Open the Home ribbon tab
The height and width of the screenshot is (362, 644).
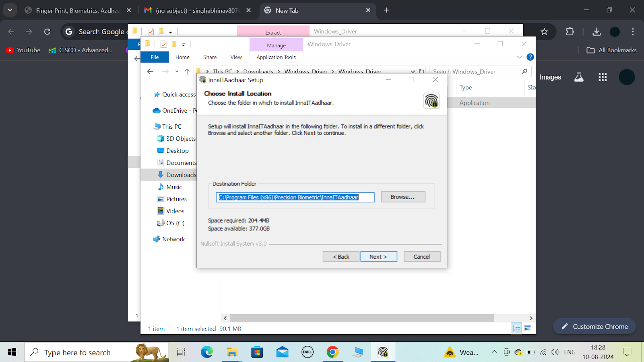[x=182, y=57]
